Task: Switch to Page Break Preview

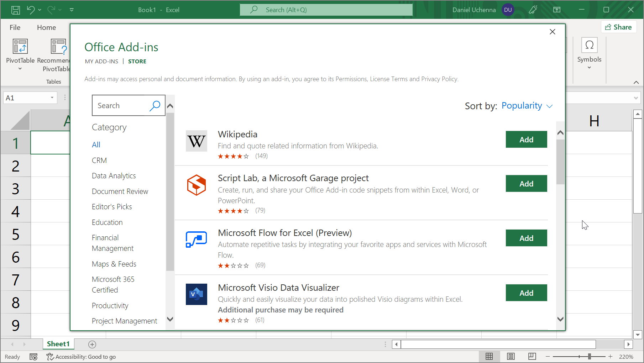Action: pos(532,357)
